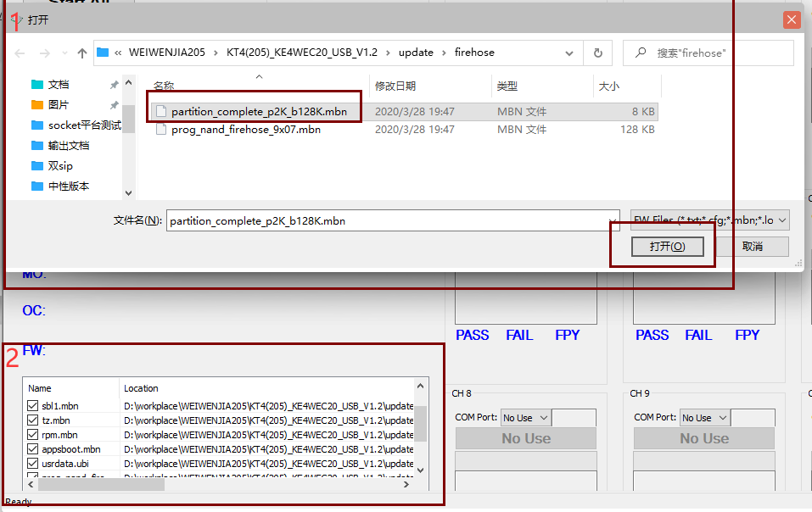Click the Back navigation arrow
812x512 pixels.
[x=20, y=53]
